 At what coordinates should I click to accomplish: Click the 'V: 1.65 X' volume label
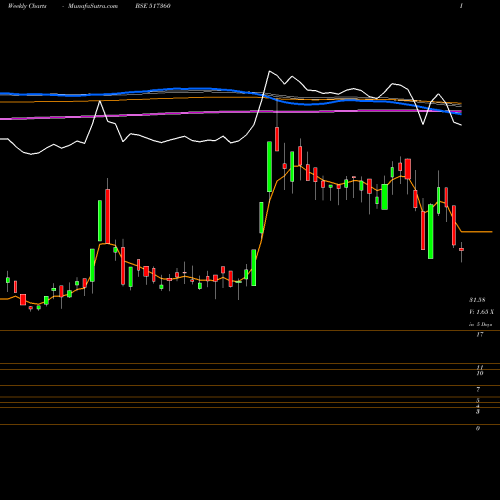point(481,312)
